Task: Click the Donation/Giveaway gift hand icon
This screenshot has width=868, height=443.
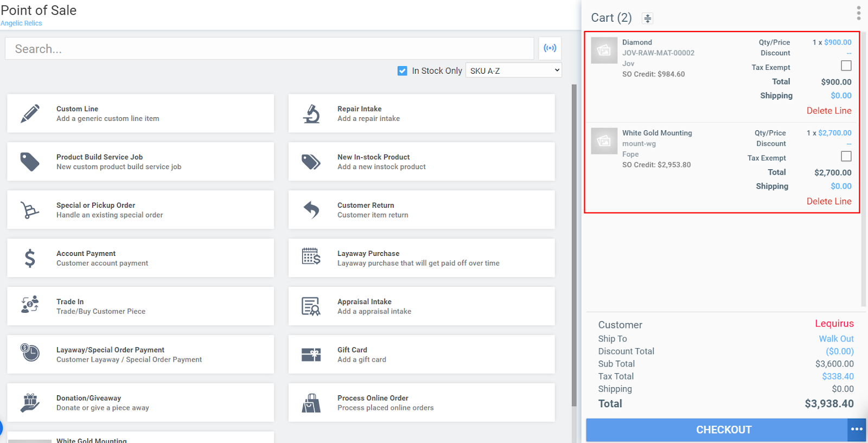Action: point(30,403)
